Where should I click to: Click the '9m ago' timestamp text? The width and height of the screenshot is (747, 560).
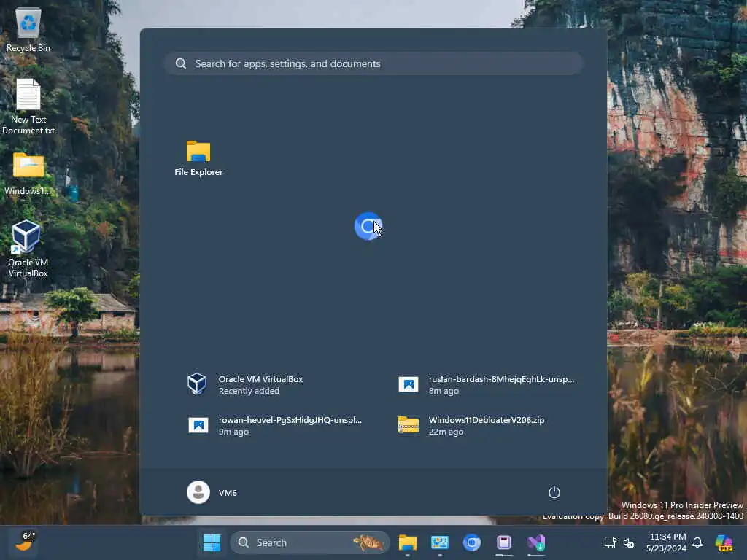click(x=233, y=432)
